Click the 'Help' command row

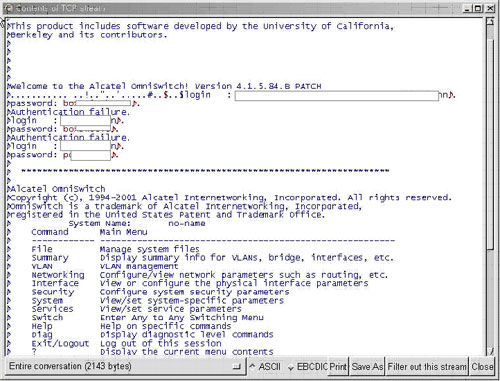[131, 326]
